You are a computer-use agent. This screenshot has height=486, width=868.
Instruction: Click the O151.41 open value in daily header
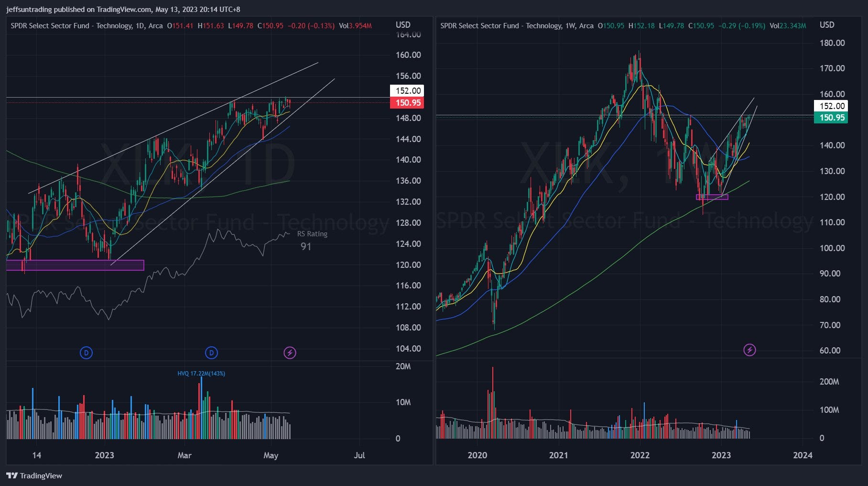[180, 26]
